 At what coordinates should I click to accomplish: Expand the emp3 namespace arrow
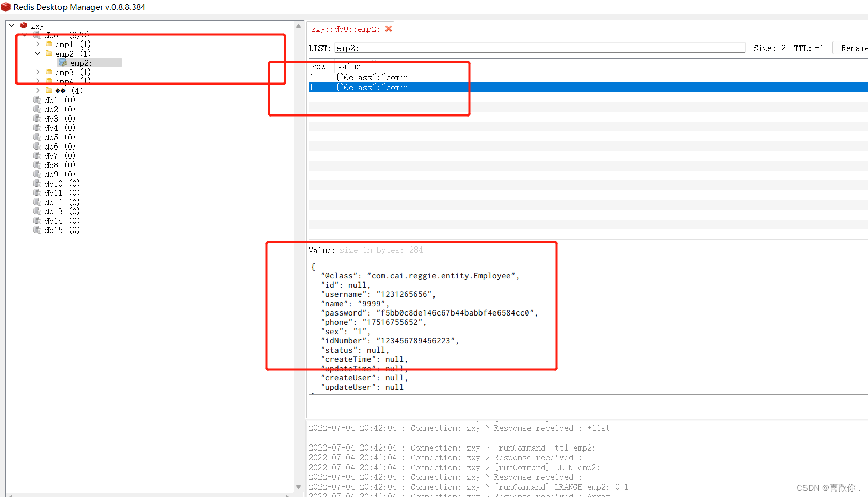37,72
